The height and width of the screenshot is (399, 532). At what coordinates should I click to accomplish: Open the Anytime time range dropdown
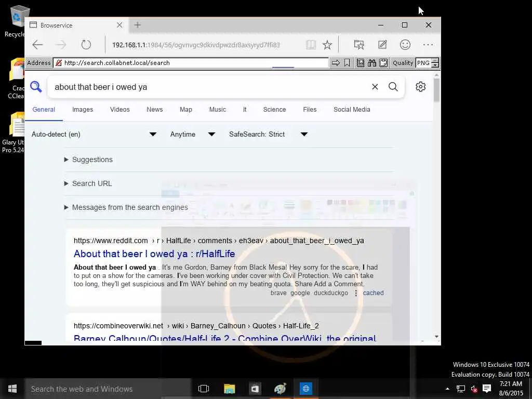pos(193,135)
